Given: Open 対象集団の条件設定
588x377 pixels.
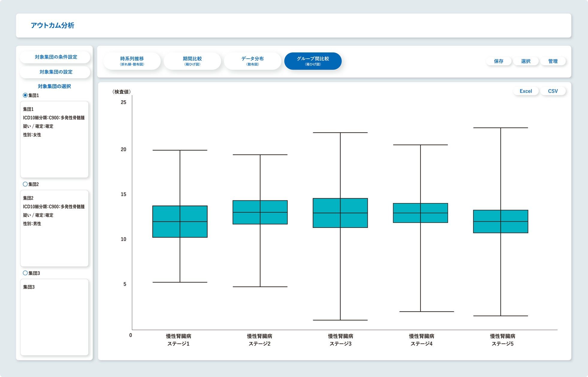Looking at the screenshot, I should 55,57.
